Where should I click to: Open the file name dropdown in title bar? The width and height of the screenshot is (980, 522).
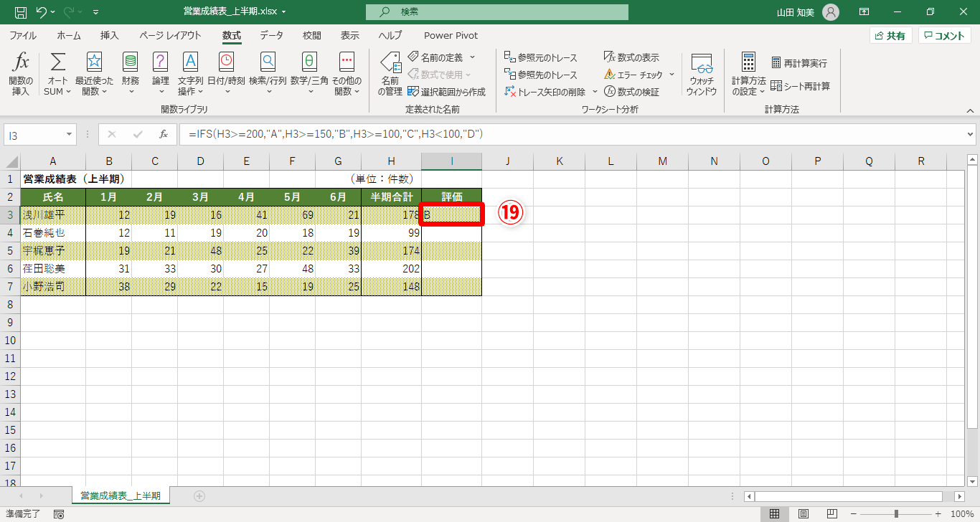coord(284,12)
